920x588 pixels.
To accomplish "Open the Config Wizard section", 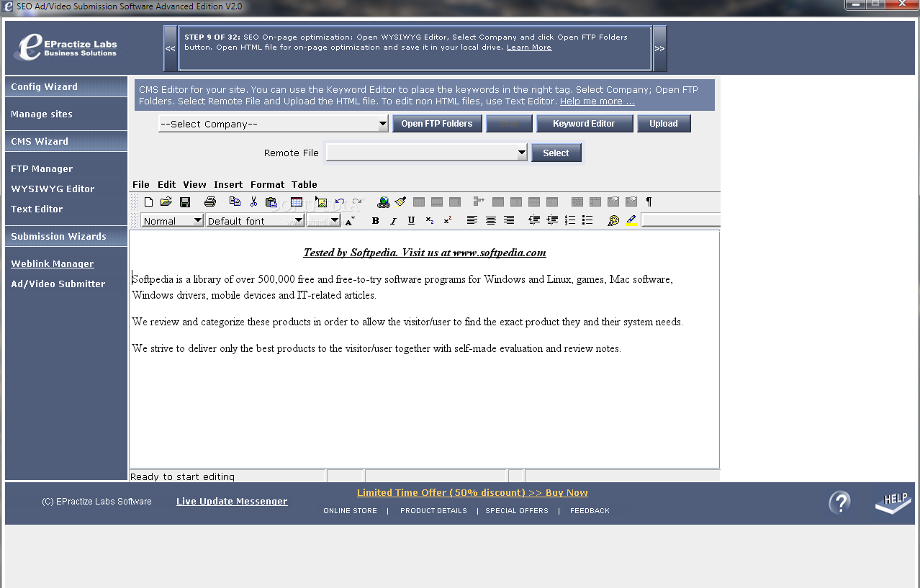I will coord(66,86).
